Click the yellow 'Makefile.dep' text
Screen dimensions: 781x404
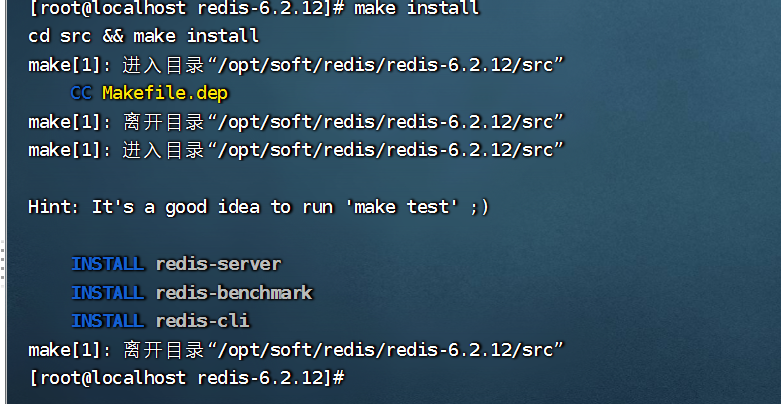click(165, 93)
